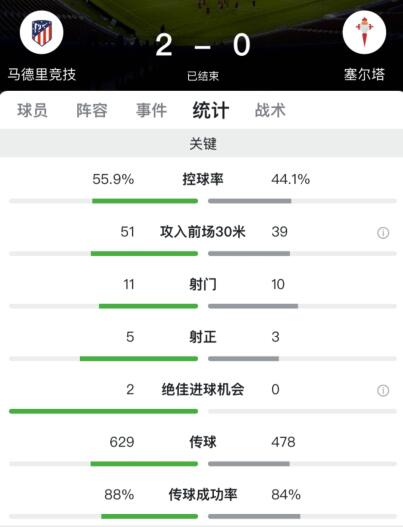Click the 2 - 0 match score

tap(203, 45)
